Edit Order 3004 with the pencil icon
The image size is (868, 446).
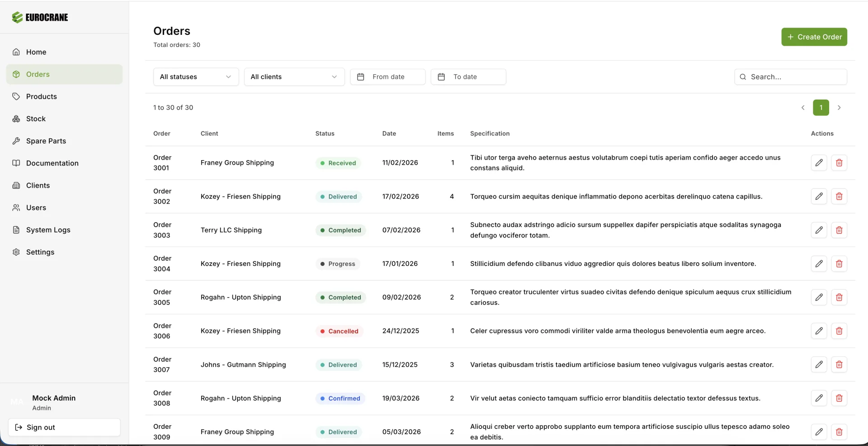tap(819, 264)
